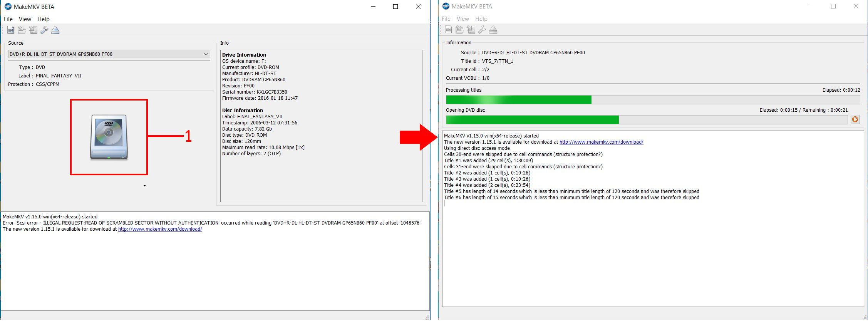Click MakeMKV app icon in left title bar
This screenshot has height=327, width=868.
(8, 7)
